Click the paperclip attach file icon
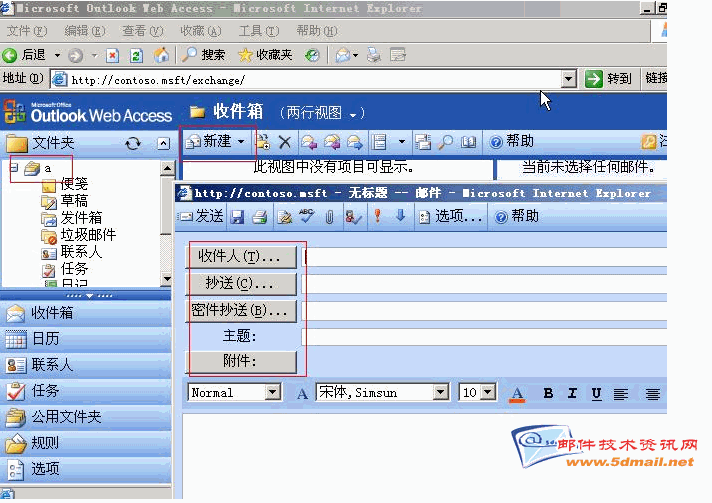 [x=329, y=216]
